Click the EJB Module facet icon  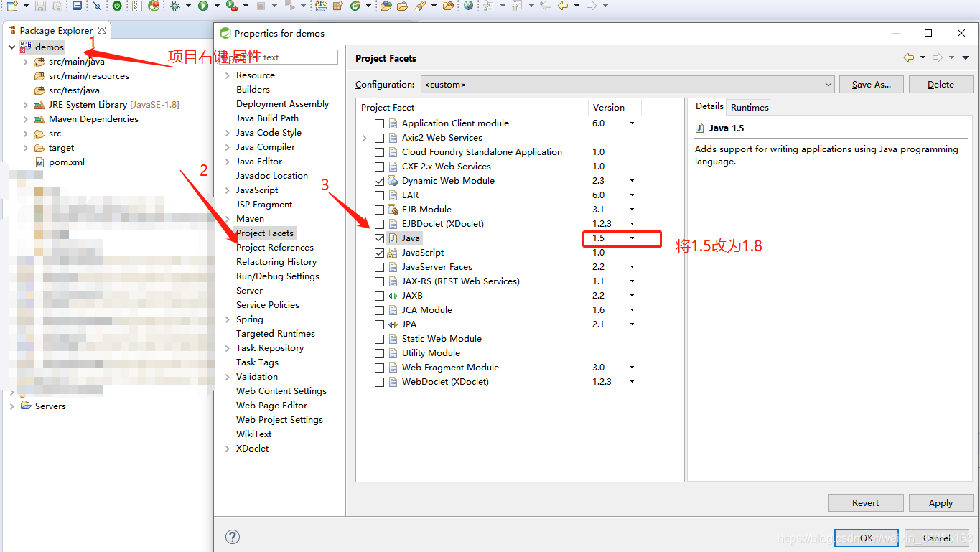393,210
